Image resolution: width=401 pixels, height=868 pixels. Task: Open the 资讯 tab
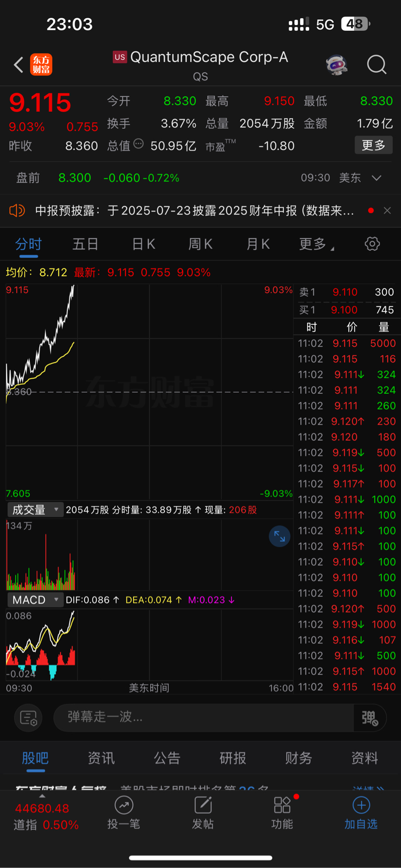tap(101, 758)
